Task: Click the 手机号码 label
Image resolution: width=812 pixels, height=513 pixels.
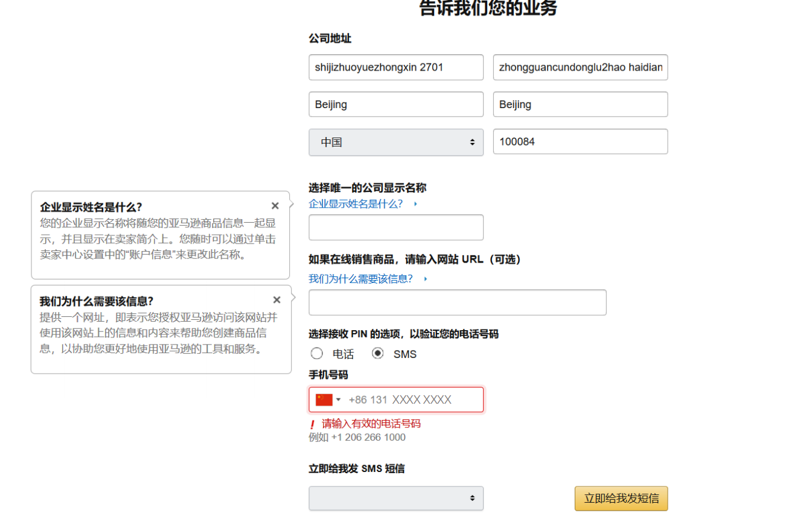Action: 328,375
